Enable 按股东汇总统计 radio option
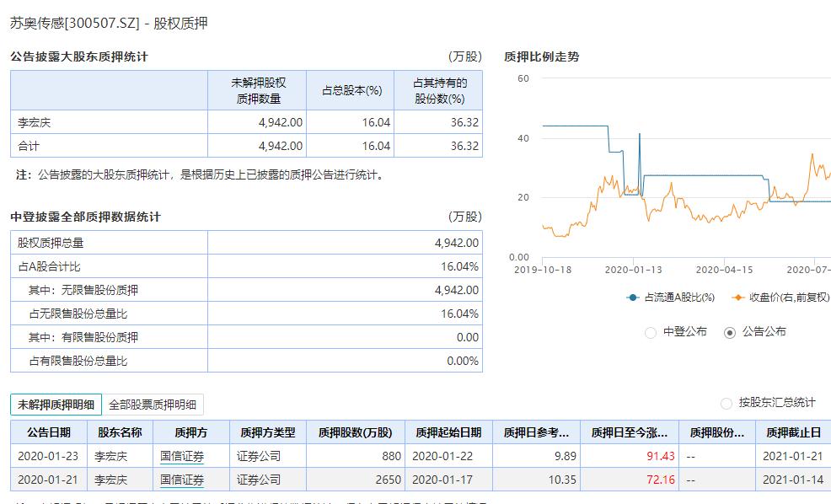831x504 pixels. [x=726, y=404]
